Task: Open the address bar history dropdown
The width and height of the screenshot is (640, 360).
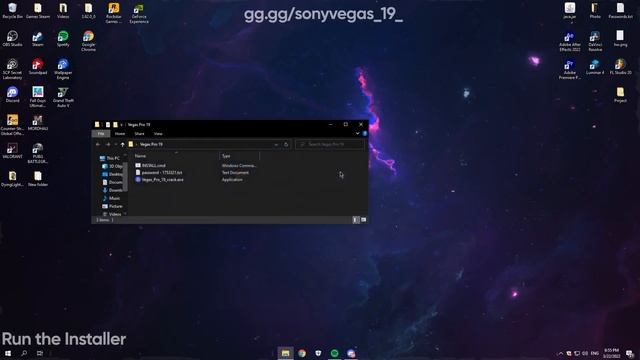Action: (x=276, y=144)
